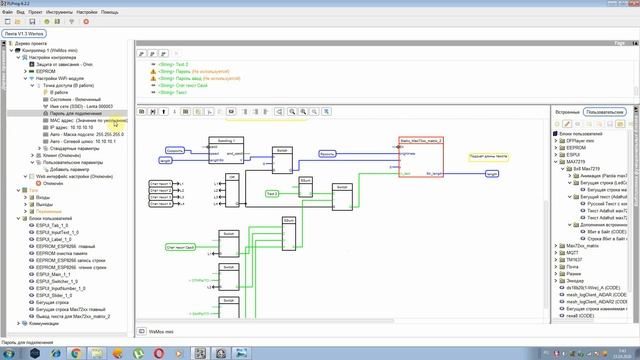
Task: Open Opera browser from the taskbar
Action: click(159, 353)
